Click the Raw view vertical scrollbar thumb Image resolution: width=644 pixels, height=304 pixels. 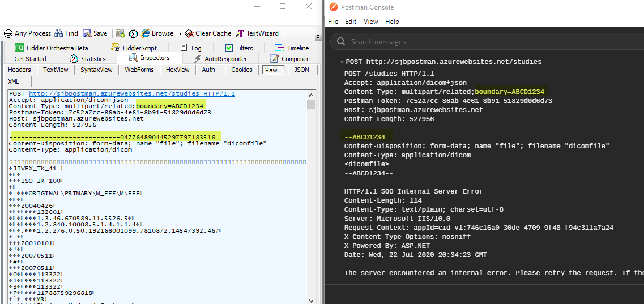tap(311, 105)
